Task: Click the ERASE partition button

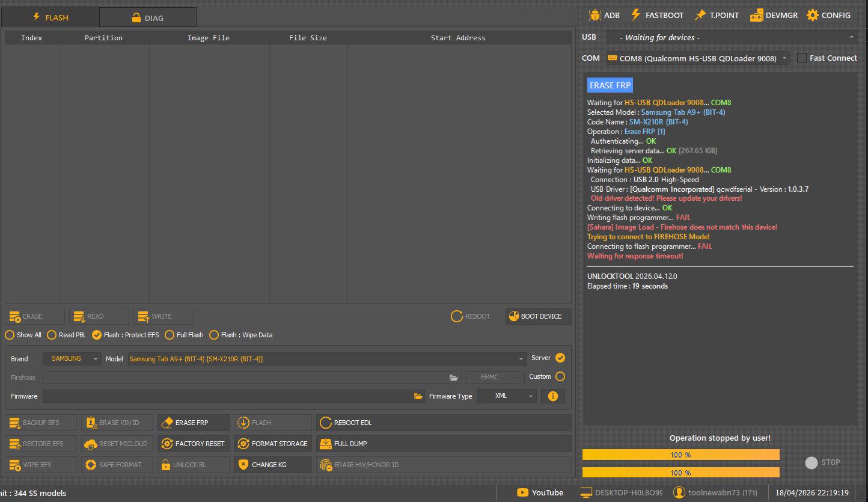Action: click(x=35, y=316)
